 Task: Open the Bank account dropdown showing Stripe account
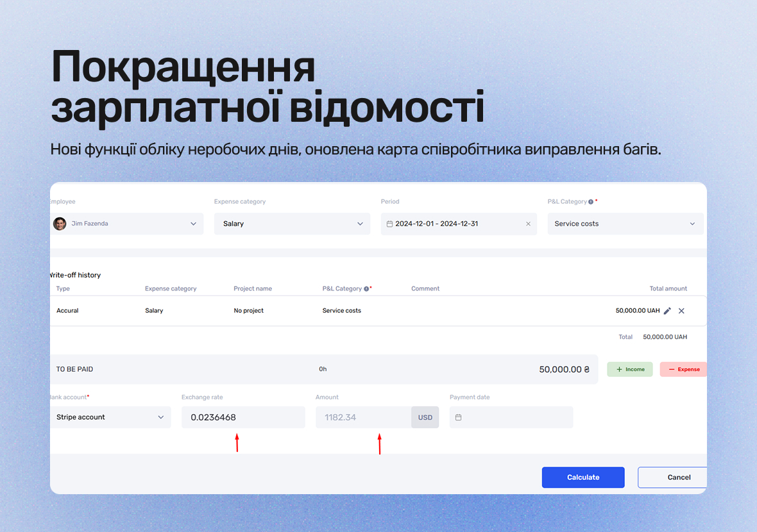(110, 417)
